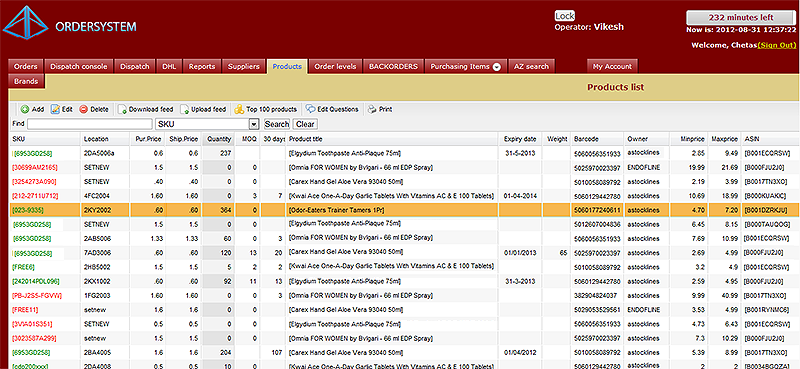800x369 pixels.
Task: Open the Suppliers tab
Action: 244,66
